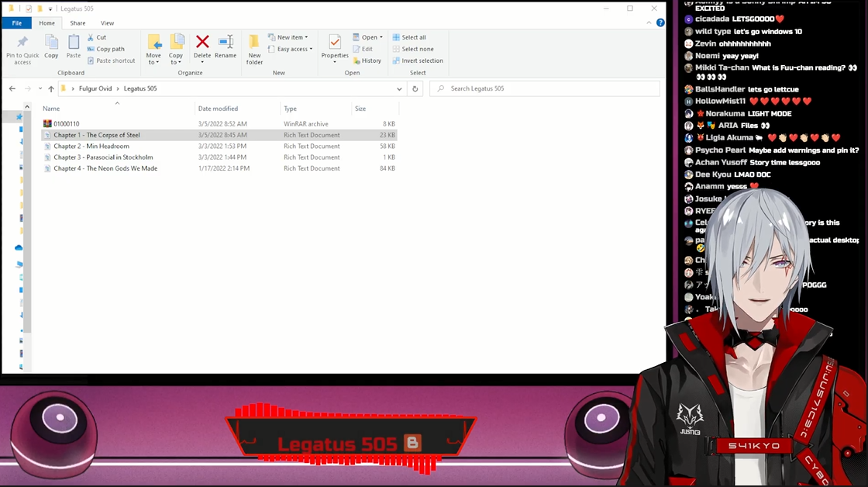Switch to the View ribbon tab
The height and width of the screenshot is (487, 868).
107,23
